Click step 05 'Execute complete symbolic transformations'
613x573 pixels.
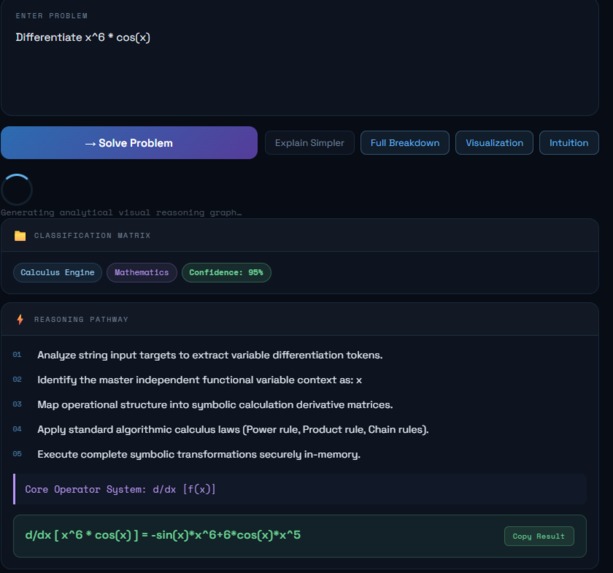[x=199, y=454]
